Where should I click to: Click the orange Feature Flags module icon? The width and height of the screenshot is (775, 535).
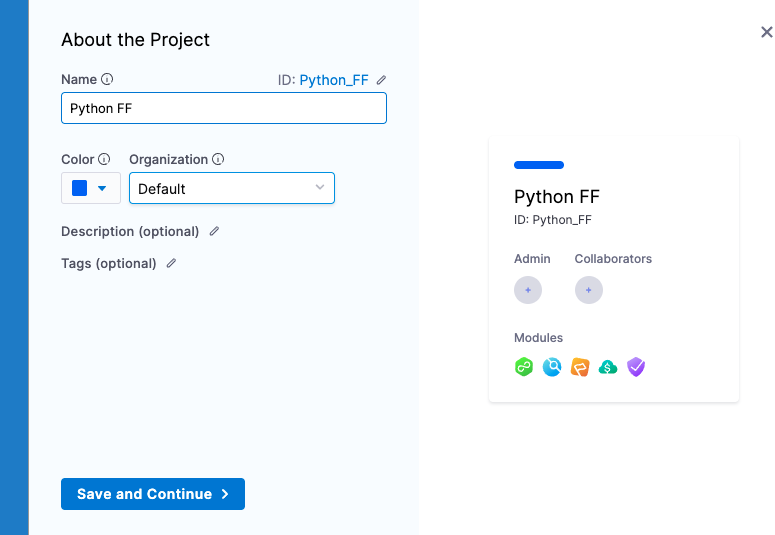(580, 367)
